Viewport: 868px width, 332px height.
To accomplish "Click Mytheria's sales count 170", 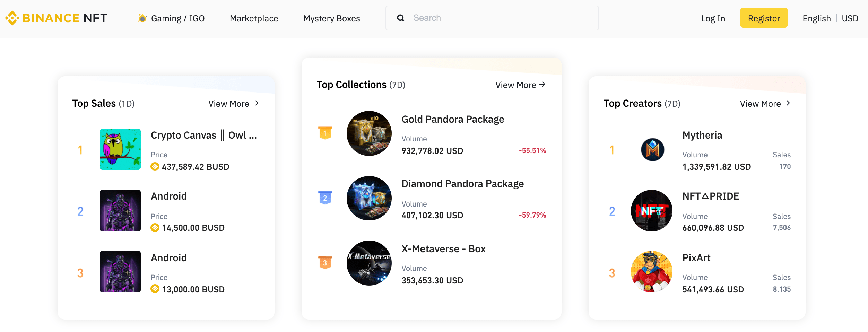I will point(785,167).
